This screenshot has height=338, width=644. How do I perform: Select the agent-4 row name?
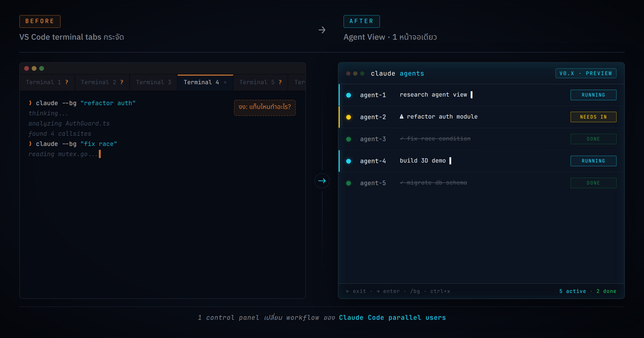pyautogui.click(x=373, y=161)
